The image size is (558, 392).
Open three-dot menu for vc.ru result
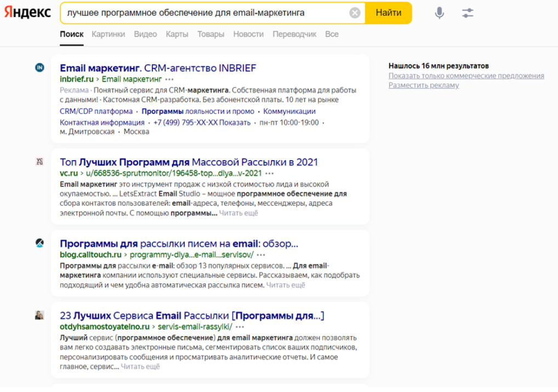point(269,173)
